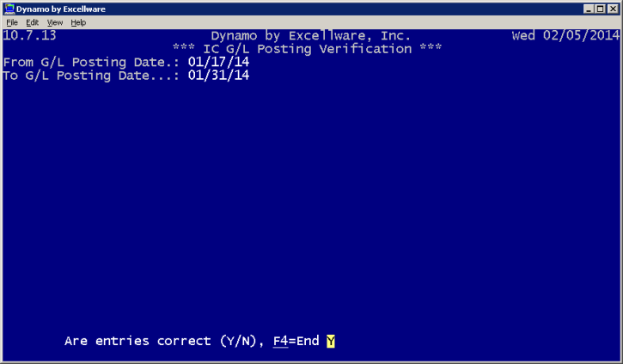The image size is (623, 364).
Task: Open the View menu
Action: 55,22
